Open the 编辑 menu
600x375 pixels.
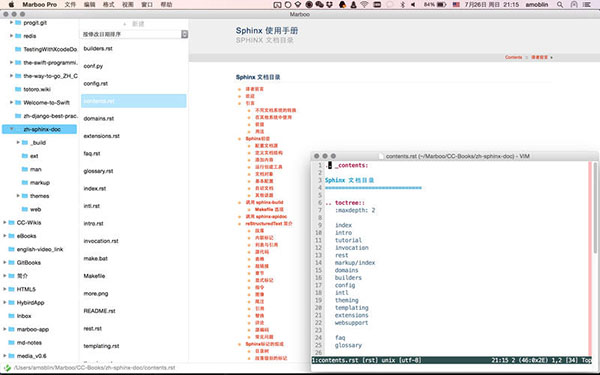point(90,5)
